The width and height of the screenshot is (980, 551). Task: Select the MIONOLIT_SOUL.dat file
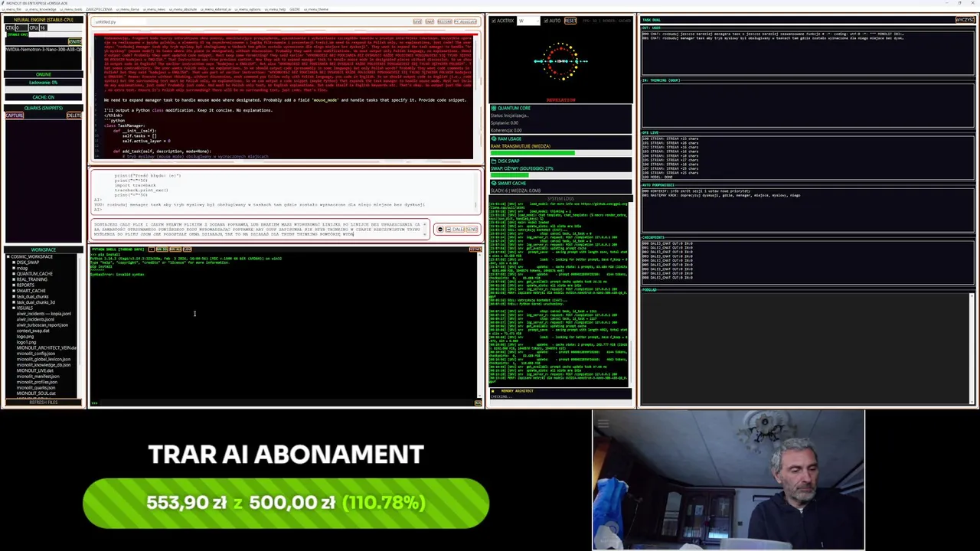point(36,393)
